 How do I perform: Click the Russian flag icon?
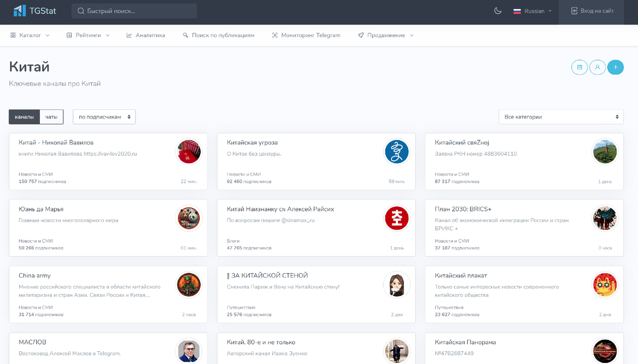(x=516, y=11)
